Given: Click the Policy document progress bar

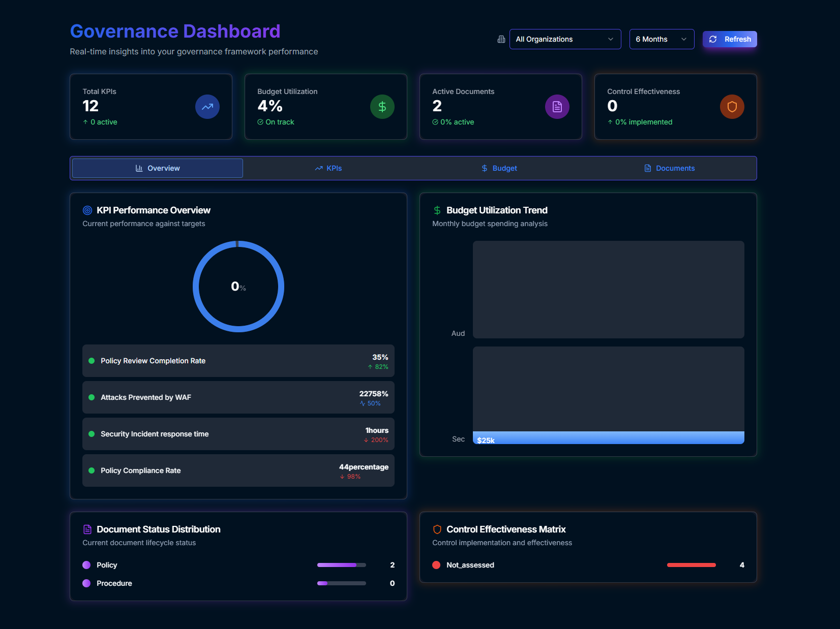Looking at the screenshot, I should (342, 565).
